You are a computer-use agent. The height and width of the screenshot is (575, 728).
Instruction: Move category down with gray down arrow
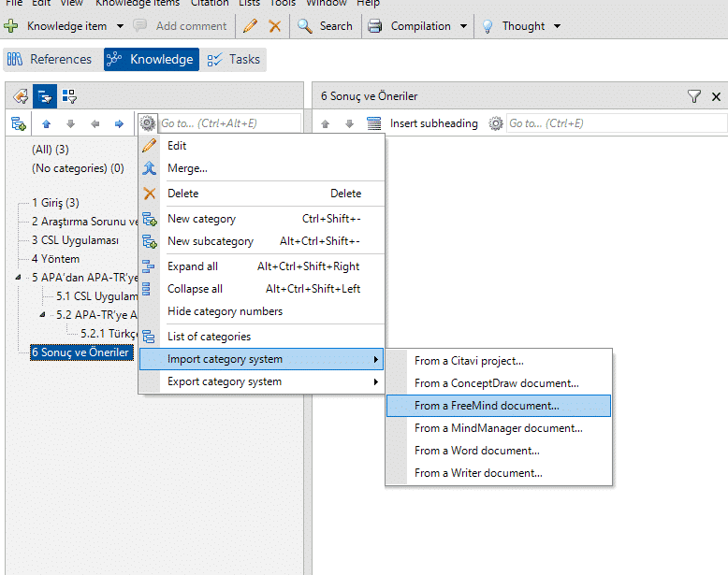pos(70,123)
